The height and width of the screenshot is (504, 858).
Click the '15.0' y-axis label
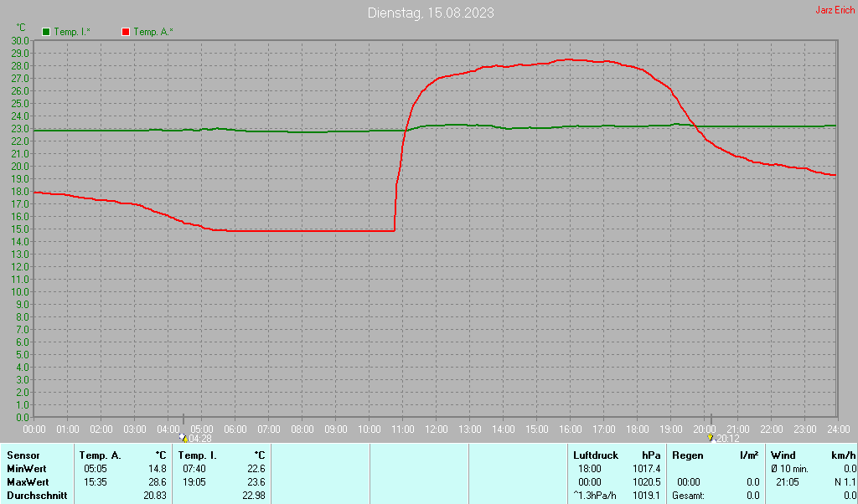(x=20, y=229)
